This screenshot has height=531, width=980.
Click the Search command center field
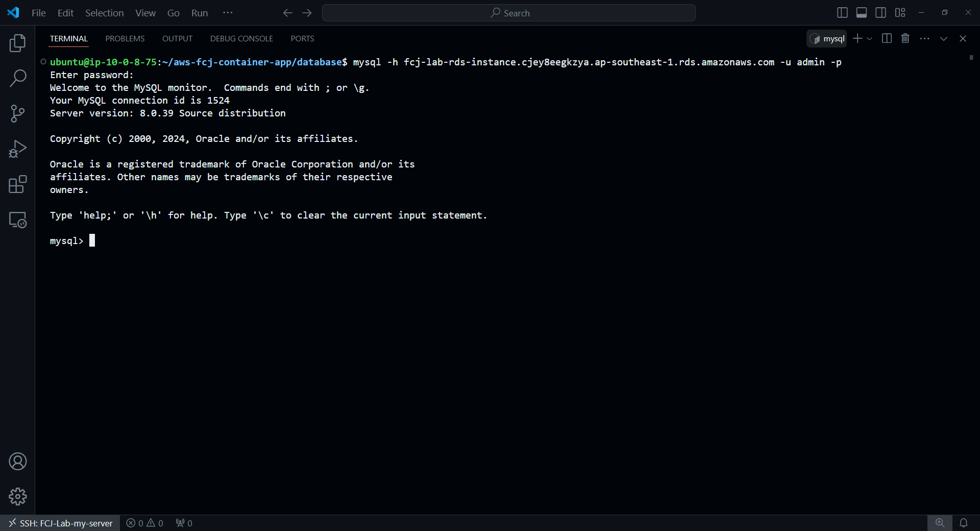pos(509,13)
